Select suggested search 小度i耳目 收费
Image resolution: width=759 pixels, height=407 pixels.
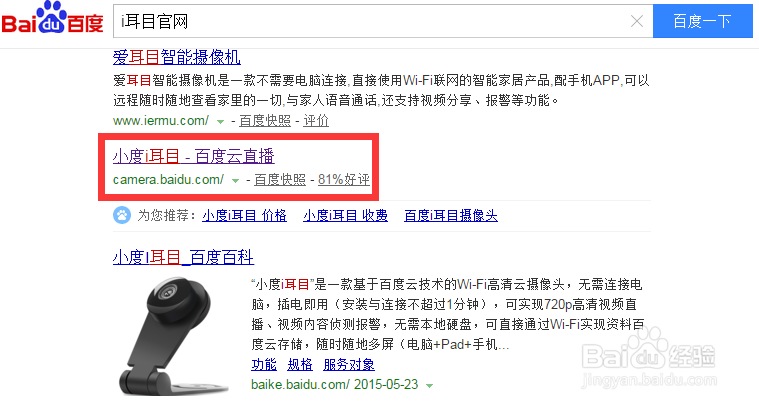[346, 215]
